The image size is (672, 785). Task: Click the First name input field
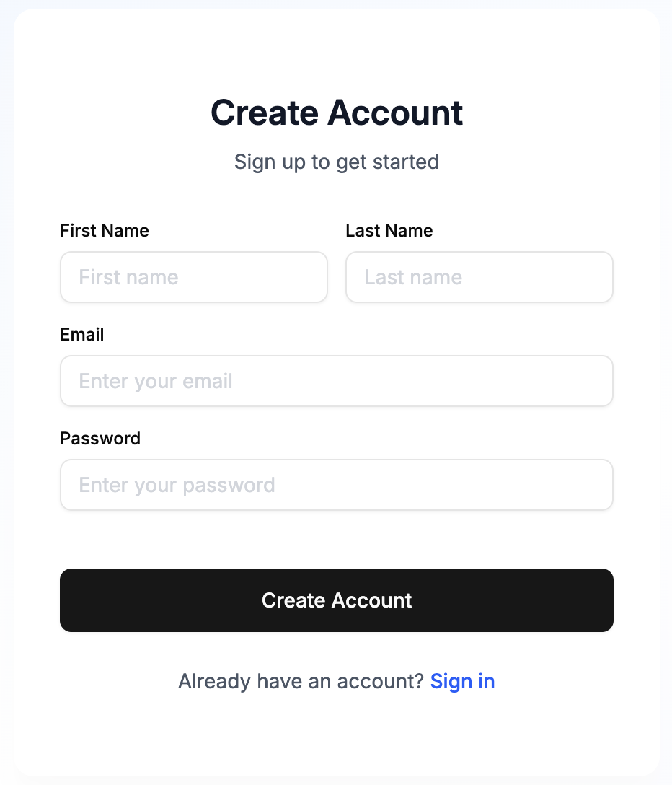(193, 277)
